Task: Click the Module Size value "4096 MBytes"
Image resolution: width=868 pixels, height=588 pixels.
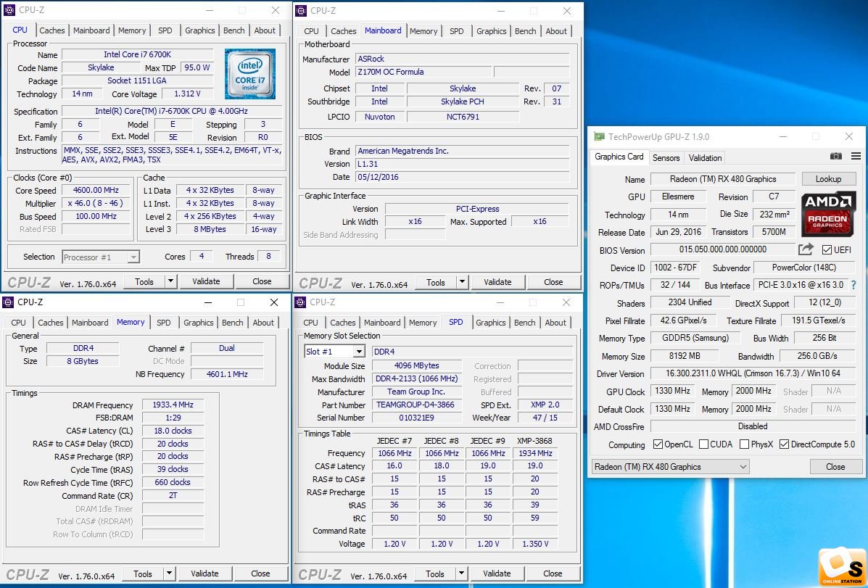Action: [x=416, y=366]
